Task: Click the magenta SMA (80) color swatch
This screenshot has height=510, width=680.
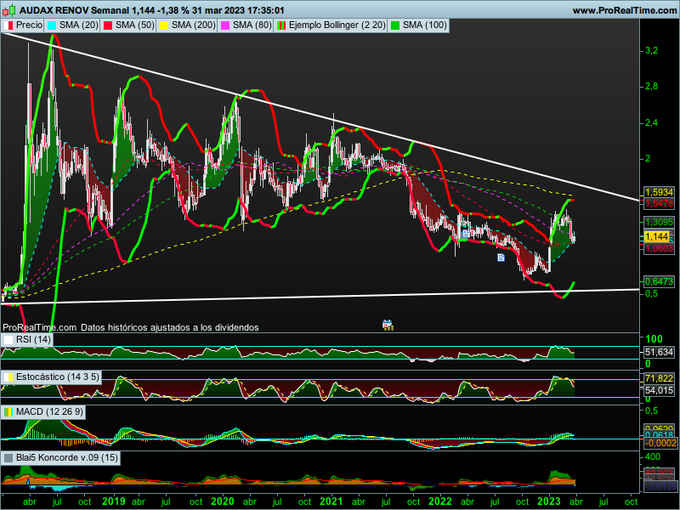Action: 226,25
